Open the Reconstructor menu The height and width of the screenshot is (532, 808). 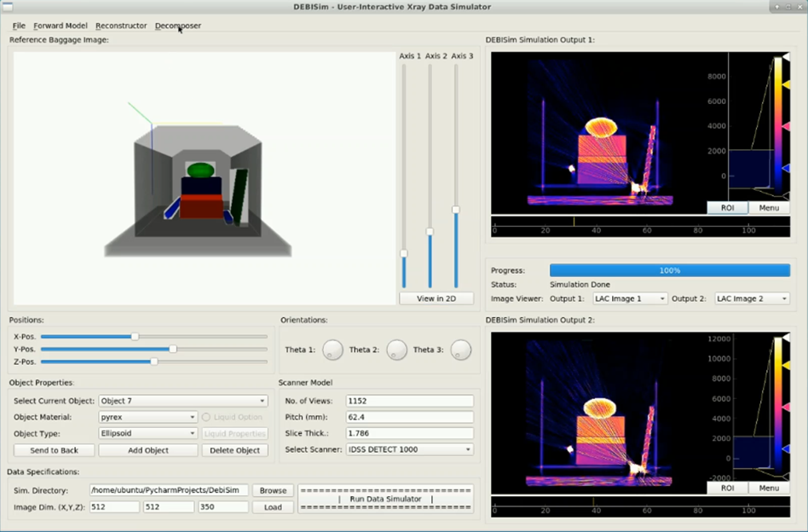(x=121, y=26)
